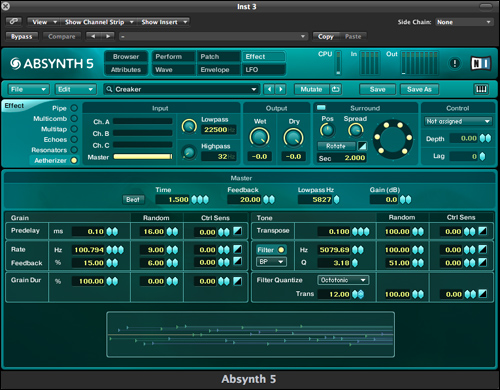Adjust the Master input level bar
Screen dimensions: 500x390
(x=143, y=157)
